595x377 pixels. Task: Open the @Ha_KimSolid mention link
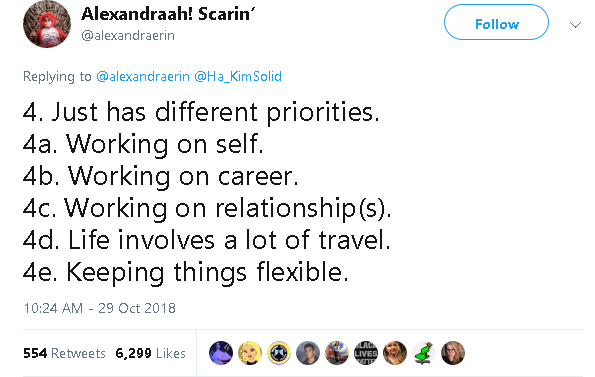tap(238, 76)
